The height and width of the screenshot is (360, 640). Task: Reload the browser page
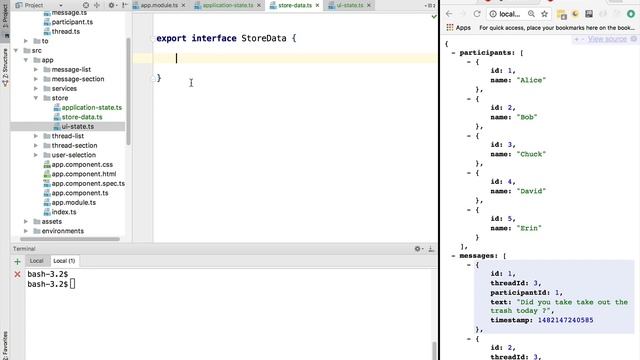[477, 14]
